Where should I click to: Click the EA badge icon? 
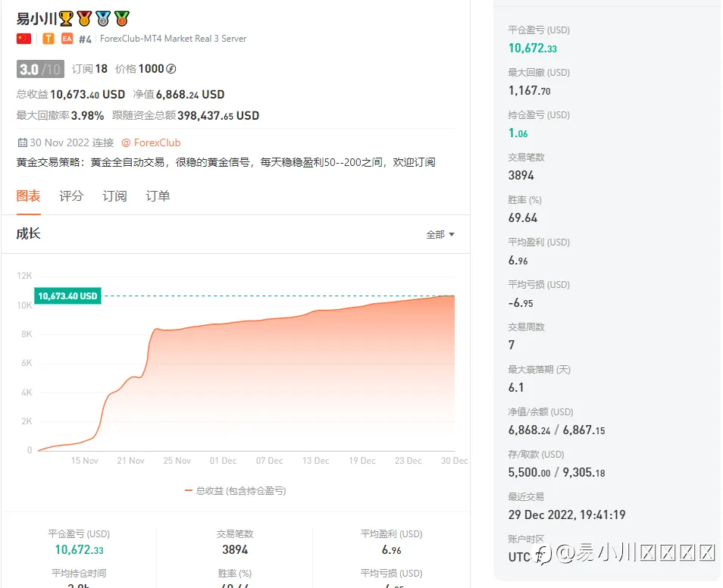pyautogui.click(x=67, y=39)
